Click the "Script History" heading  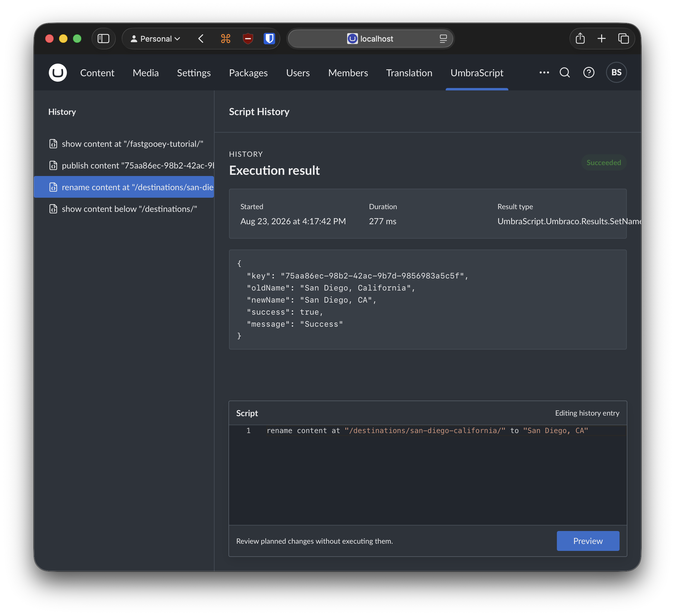coord(259,112)
